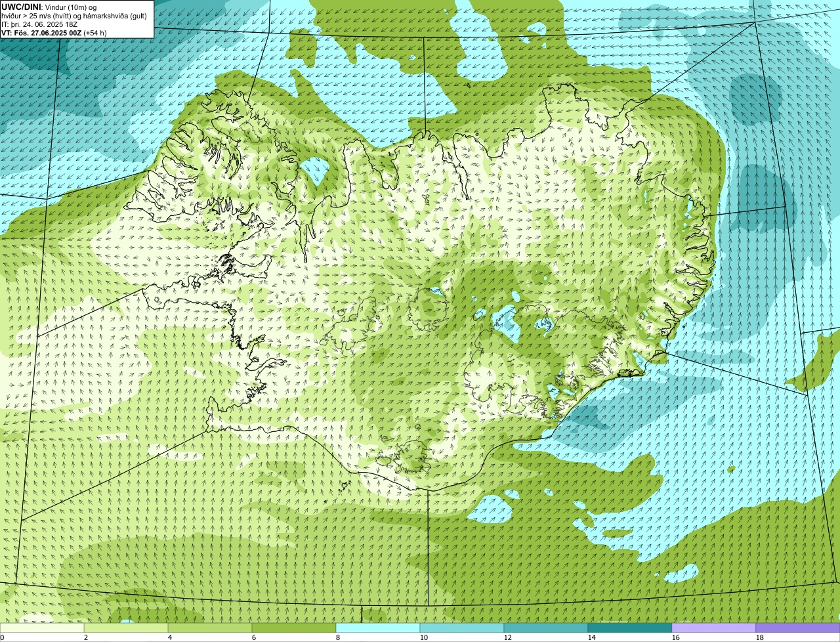Click the 12–14 m/s teal legend segment

click(x=546, y=628)
